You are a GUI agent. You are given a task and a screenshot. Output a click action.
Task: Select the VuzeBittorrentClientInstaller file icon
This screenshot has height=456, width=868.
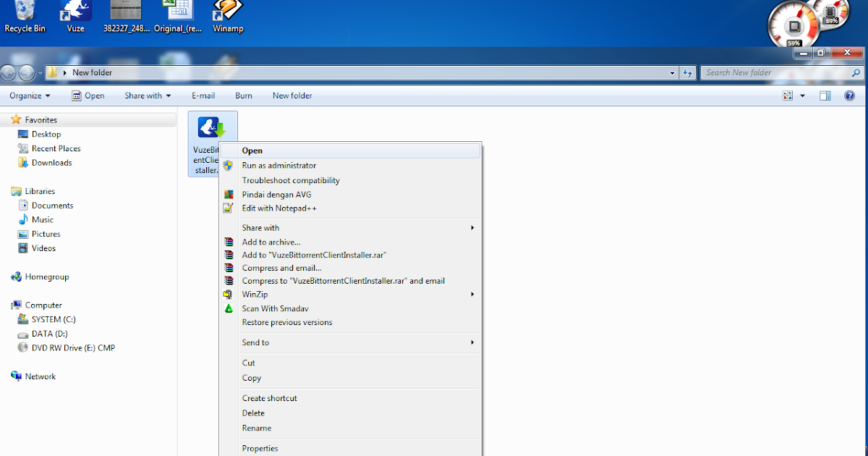tap(212, 143)
